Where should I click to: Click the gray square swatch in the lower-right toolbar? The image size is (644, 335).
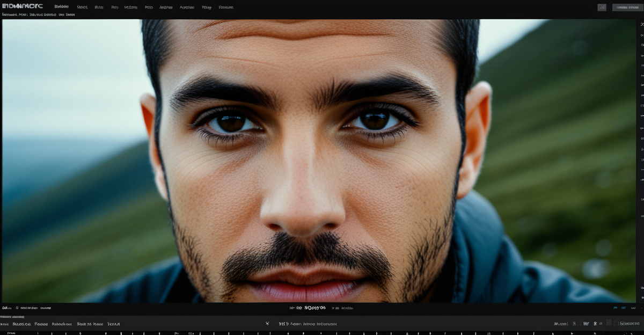(608, 323)
